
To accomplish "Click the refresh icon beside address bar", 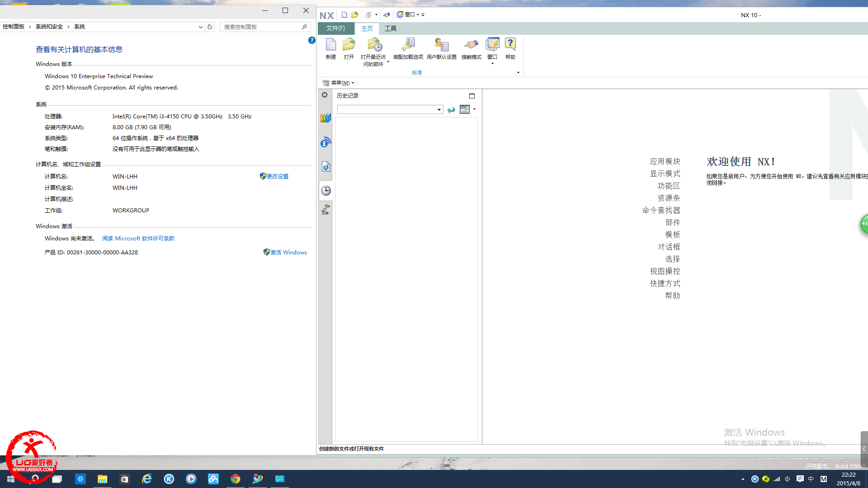I will [210, 27].
